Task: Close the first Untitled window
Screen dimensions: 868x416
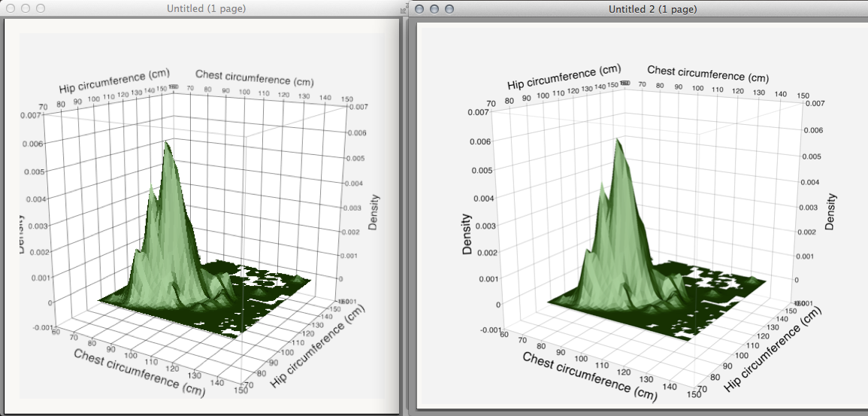Action: pyautogui.click(x=11, y=8)
